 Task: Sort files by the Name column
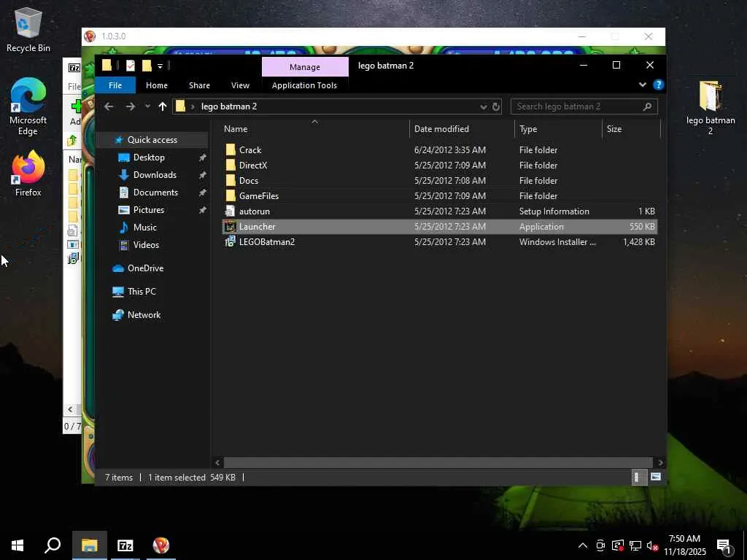(x=314, y=129)
